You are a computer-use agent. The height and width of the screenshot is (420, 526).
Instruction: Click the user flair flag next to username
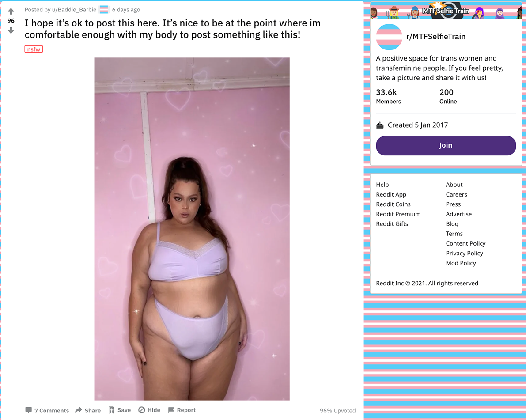[104, 10]
